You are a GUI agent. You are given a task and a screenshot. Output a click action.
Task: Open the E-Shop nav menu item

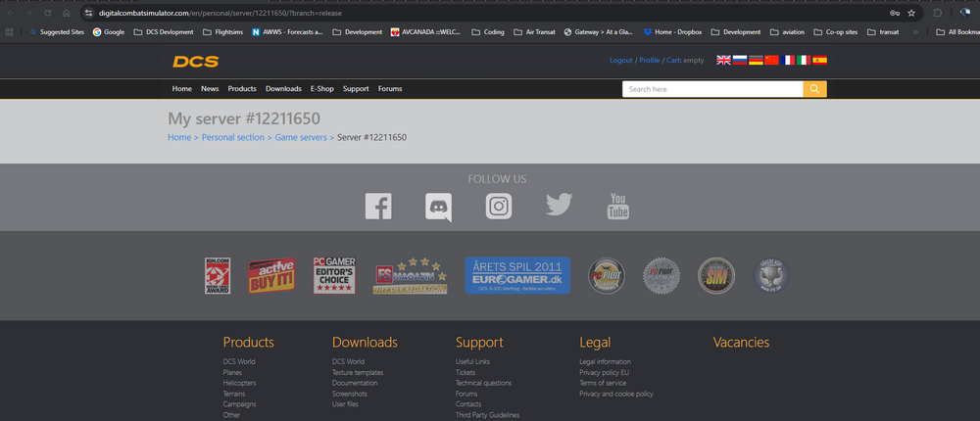pyautogui.click(x=321, y=89)
